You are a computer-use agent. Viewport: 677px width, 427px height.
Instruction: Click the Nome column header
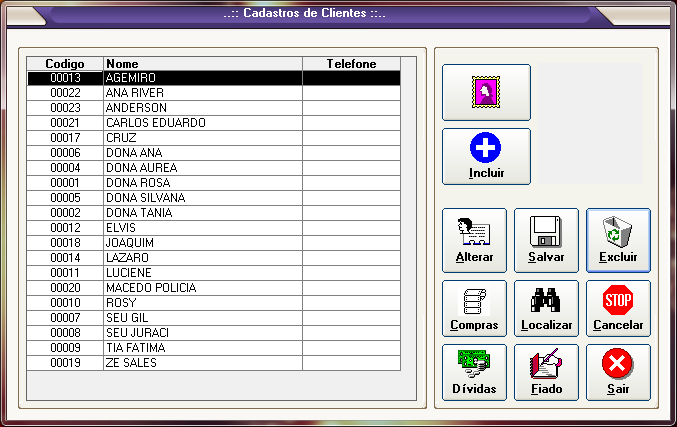click(203, 63)
